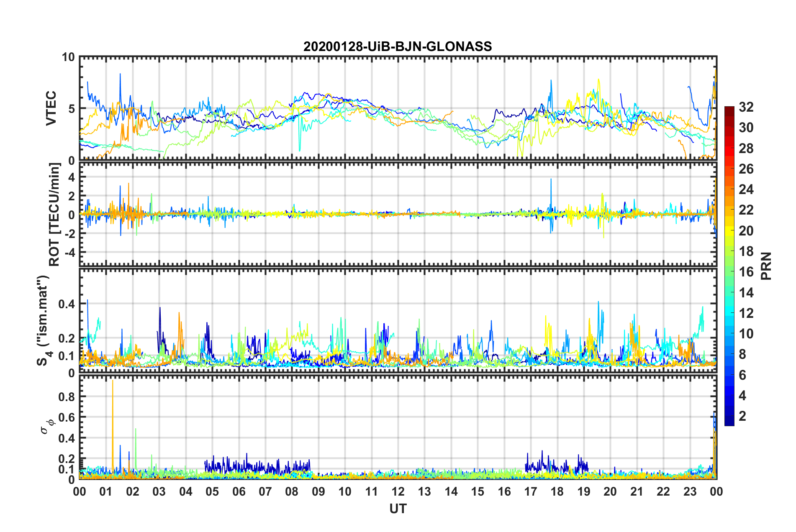This screenshot has height=532, width=796.
Task: Click x-axis tick label 01
Action: 106,491
